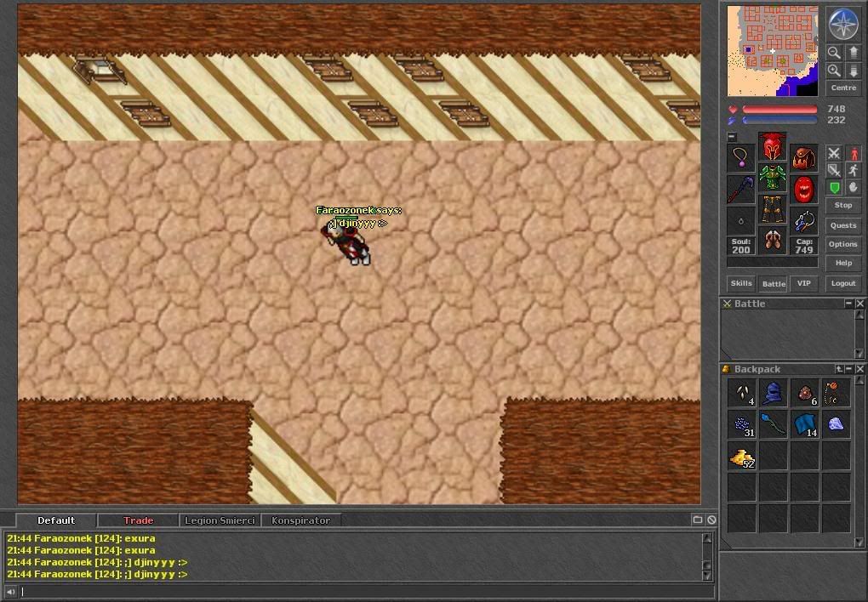
Task: Click the Stop button
Action: [x=843, y=205]
